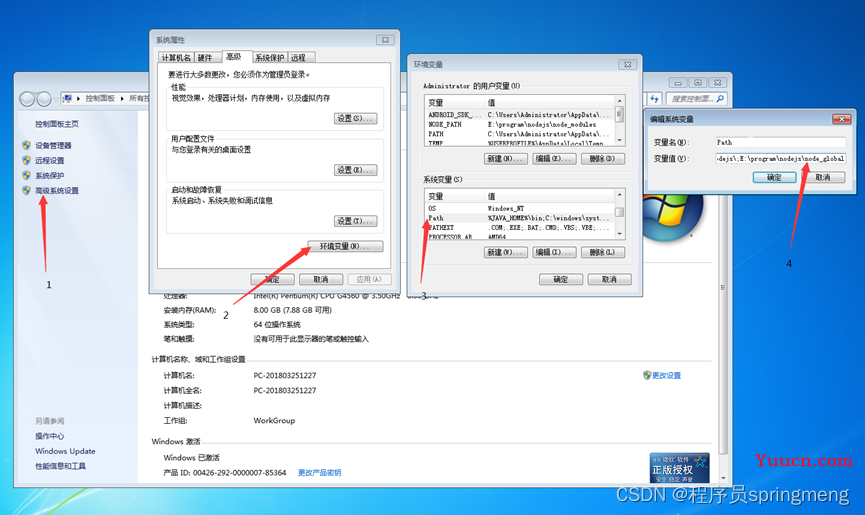Refresh the Control Panel address bar

click(654, 99)
